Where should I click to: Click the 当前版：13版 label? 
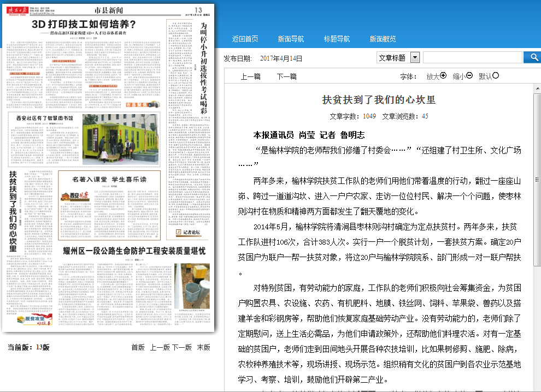(x=28, y=347)
